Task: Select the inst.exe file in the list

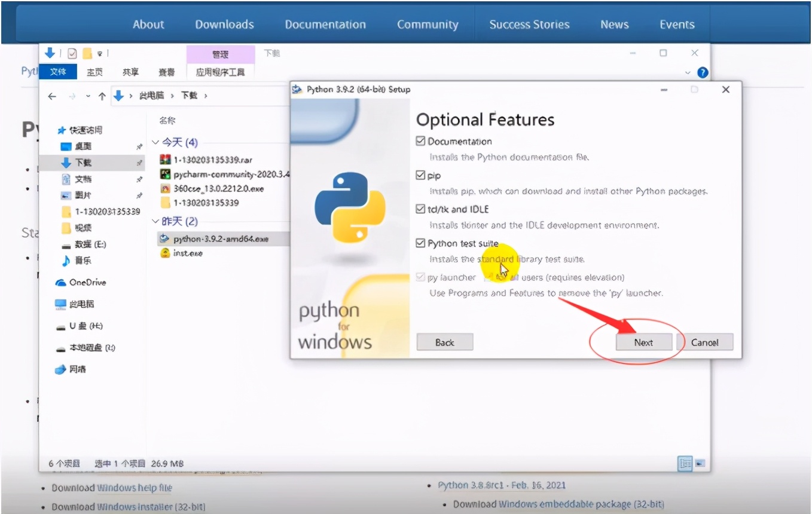Action: [181, 253]
